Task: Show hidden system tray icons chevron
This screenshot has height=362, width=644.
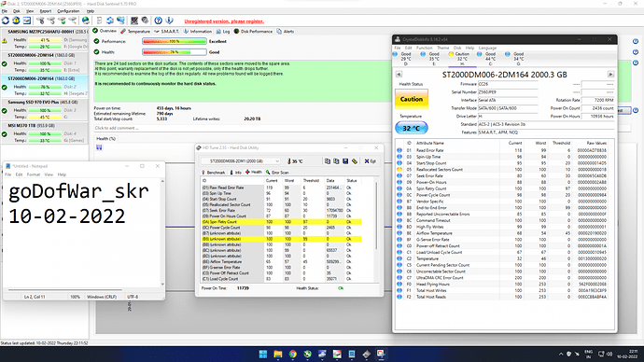Action: coord(561,354)
